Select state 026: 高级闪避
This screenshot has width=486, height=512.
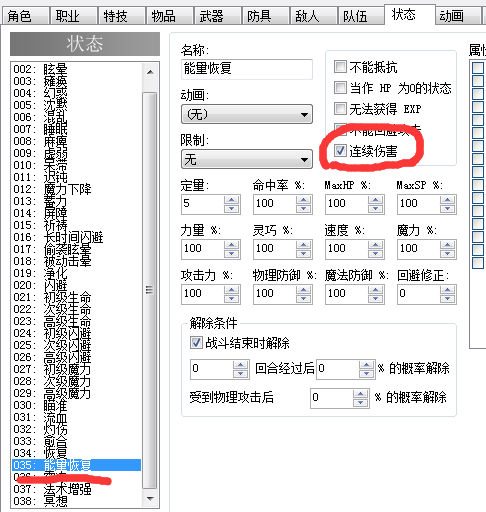coord(76,357)
